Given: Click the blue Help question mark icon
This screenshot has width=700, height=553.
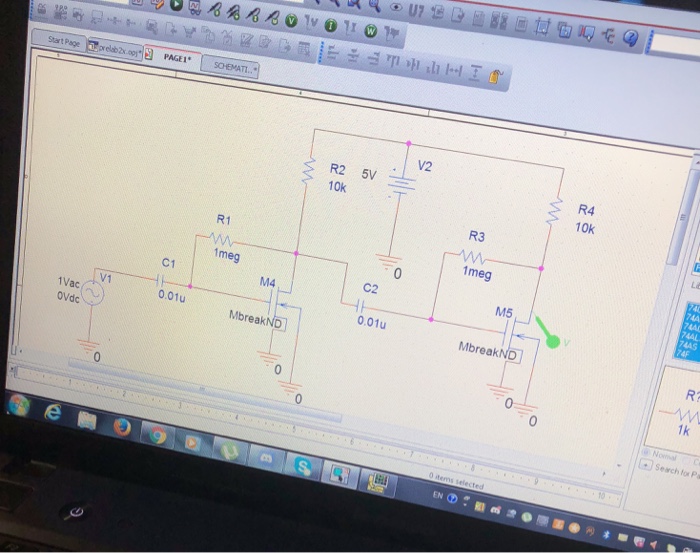Looking at the screenshot, I should coord(630,38).
